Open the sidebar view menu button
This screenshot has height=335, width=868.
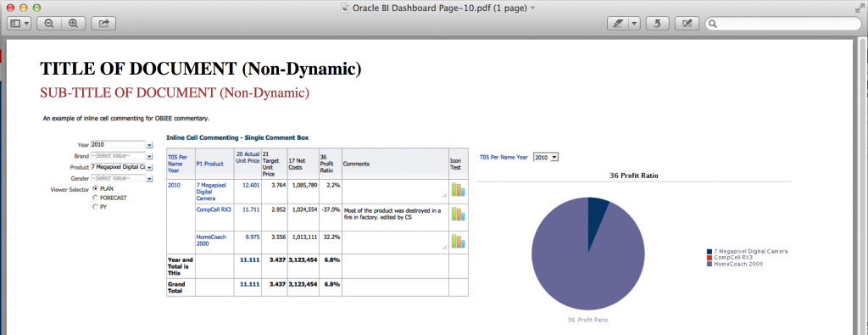coord(19,24)
